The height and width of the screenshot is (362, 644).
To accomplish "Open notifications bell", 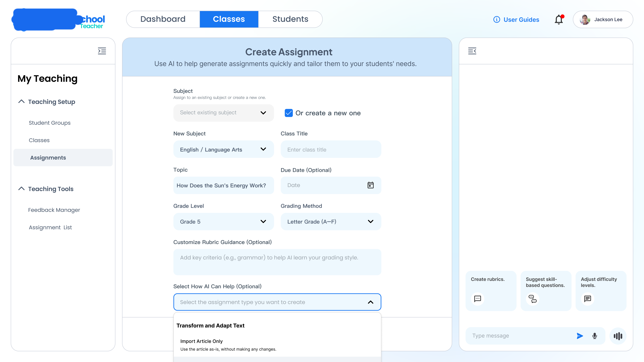I will (x=559, y=19).
